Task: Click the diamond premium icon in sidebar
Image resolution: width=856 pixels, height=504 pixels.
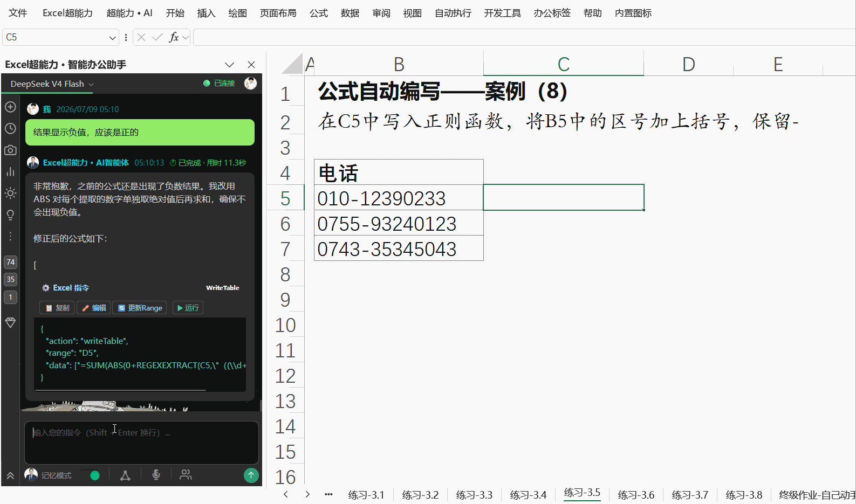Action: point(10,322)
